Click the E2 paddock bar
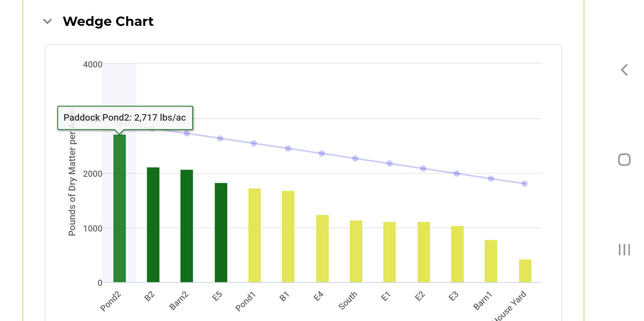Viewport: 644px width, 321px height. click(x=423, y=252)
